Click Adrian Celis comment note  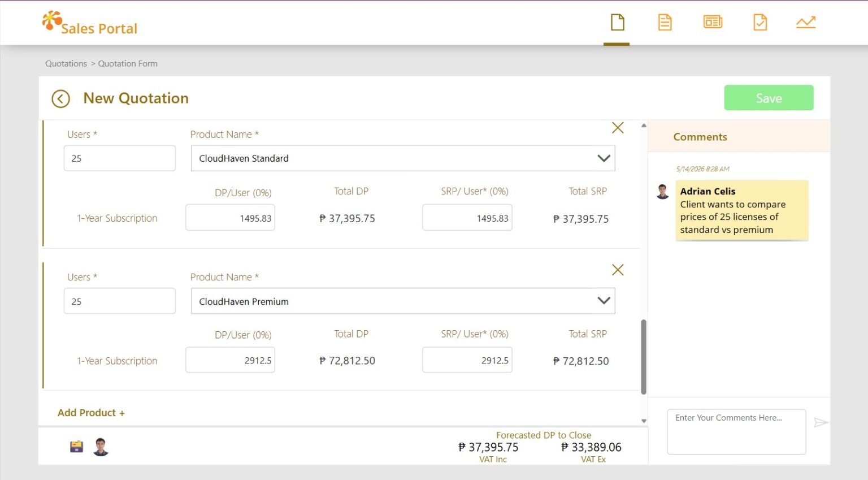[742, 210]
